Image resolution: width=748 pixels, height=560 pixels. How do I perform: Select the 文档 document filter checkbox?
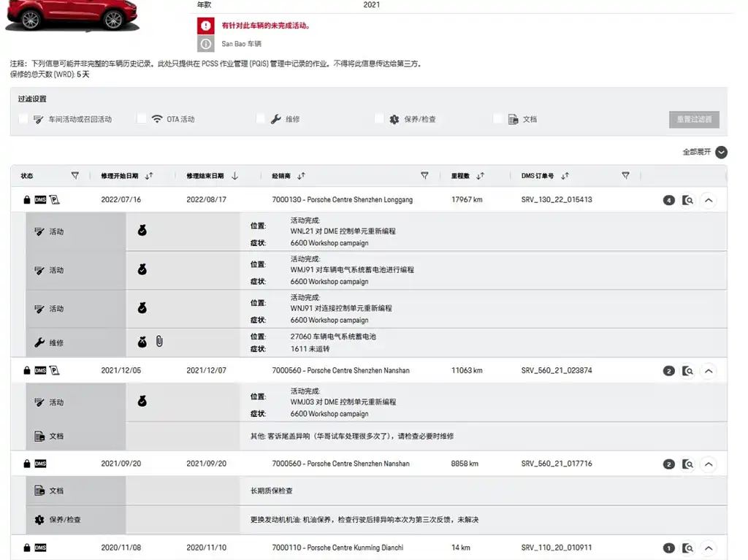(497, 119)
